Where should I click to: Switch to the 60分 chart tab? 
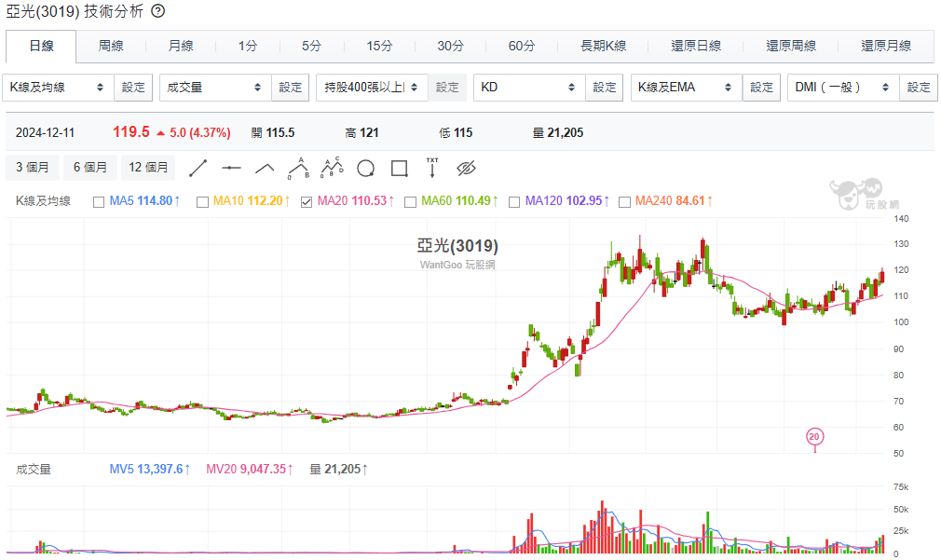522,46
